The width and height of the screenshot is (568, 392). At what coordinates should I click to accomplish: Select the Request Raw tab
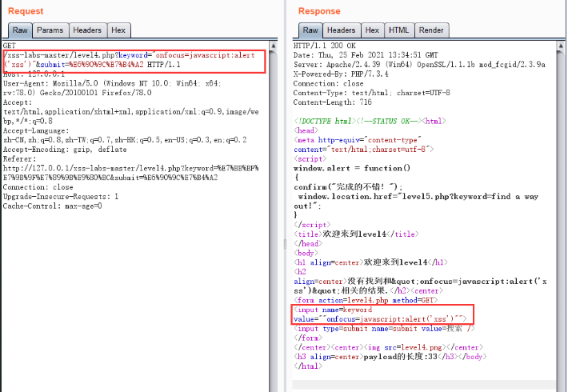[20, 30]
